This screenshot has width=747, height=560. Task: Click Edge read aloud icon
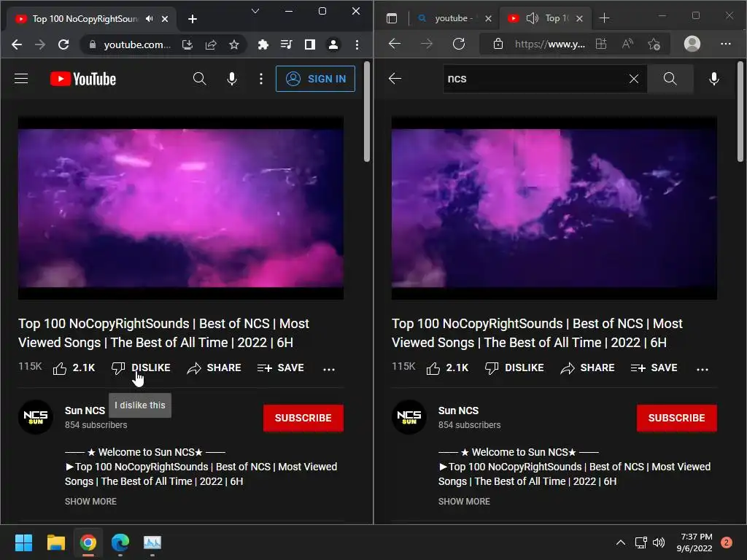(x=628, y=44)
